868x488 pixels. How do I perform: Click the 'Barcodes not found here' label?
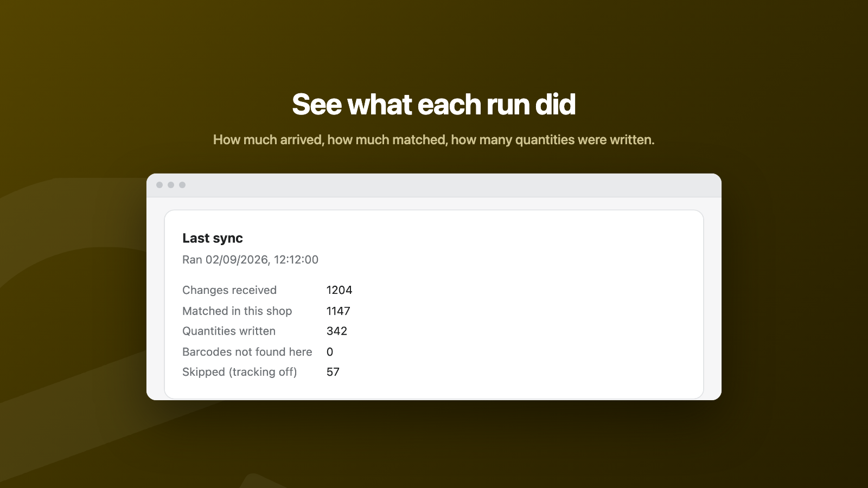(247, 352)
